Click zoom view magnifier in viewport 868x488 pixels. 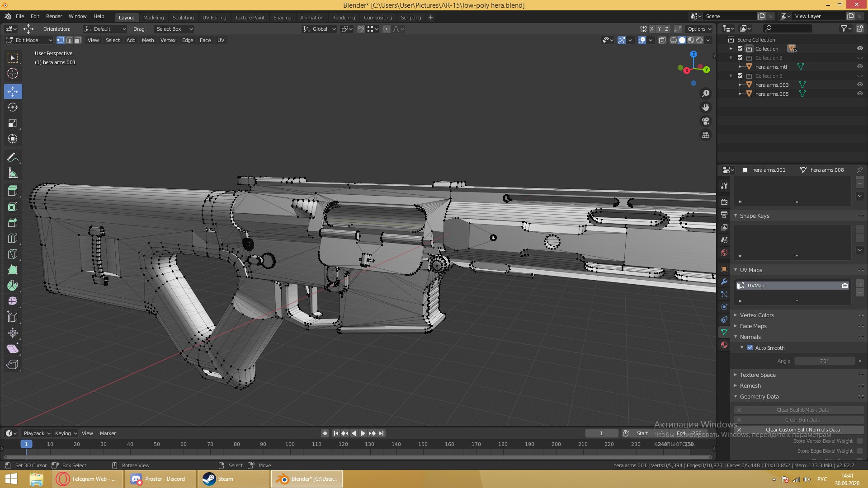pyautogui.click(x=706, y=94)
